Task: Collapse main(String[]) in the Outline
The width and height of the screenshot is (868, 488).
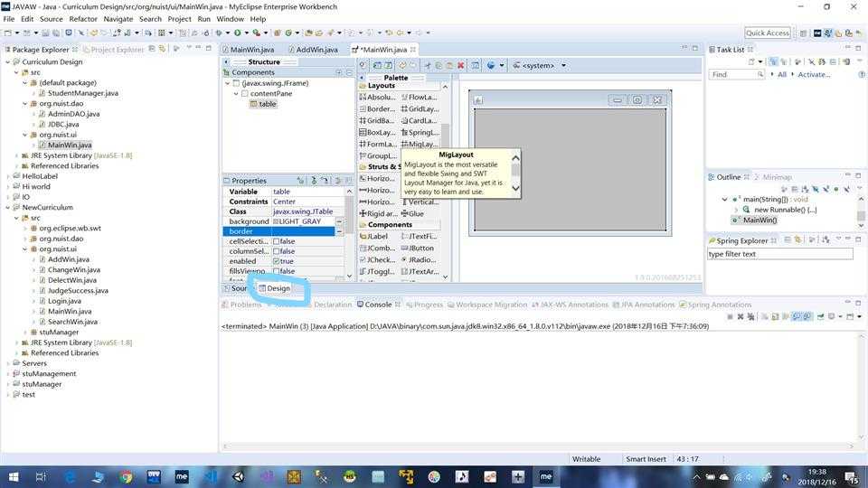Action: click(724, 199)
